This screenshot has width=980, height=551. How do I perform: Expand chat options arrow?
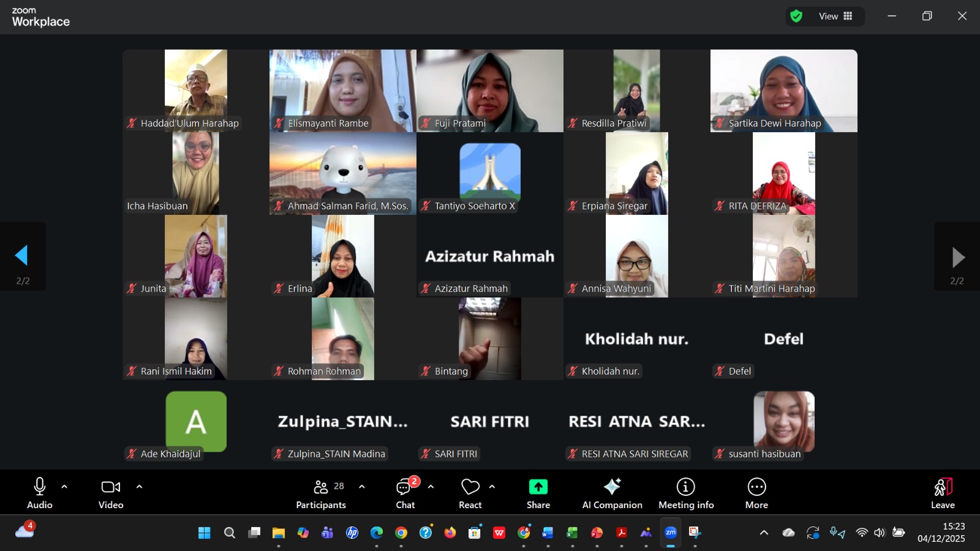(431, 487)
